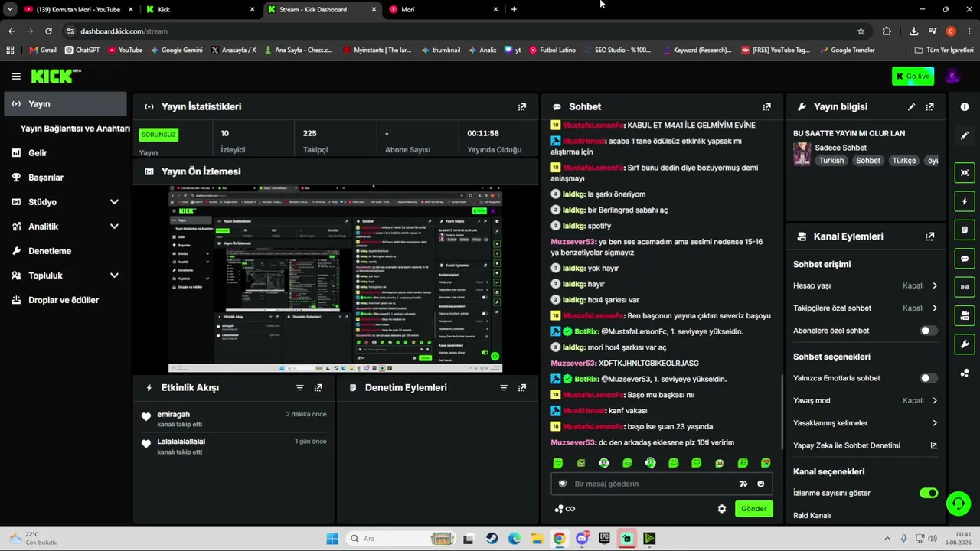Toggle Abonelere özel sohbet switch
Image resolution: width=980 pixels, height=551 pixels.
pyautogui.click(x=928, y=331)
